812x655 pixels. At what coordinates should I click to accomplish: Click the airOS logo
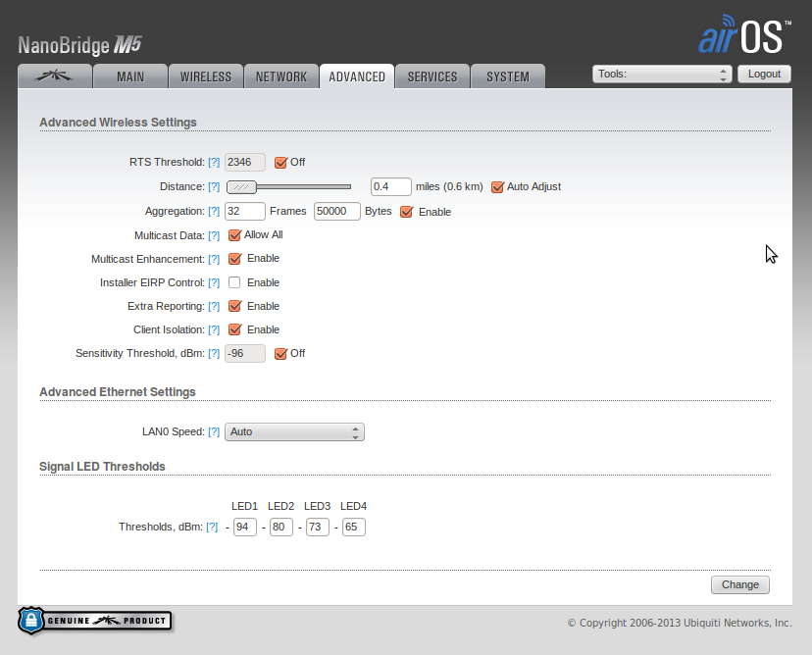740,34
